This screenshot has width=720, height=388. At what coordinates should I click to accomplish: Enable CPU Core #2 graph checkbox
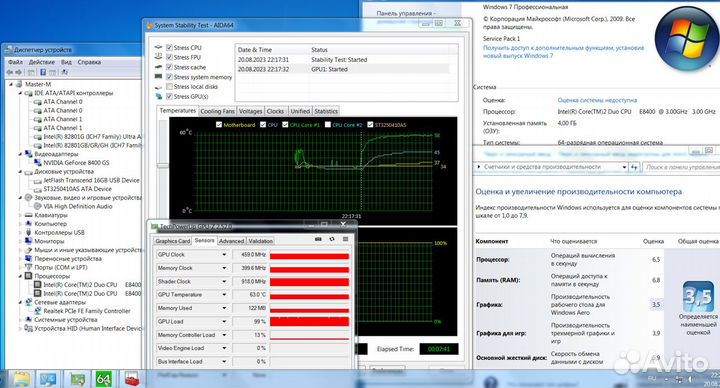(x=327, y=124)
